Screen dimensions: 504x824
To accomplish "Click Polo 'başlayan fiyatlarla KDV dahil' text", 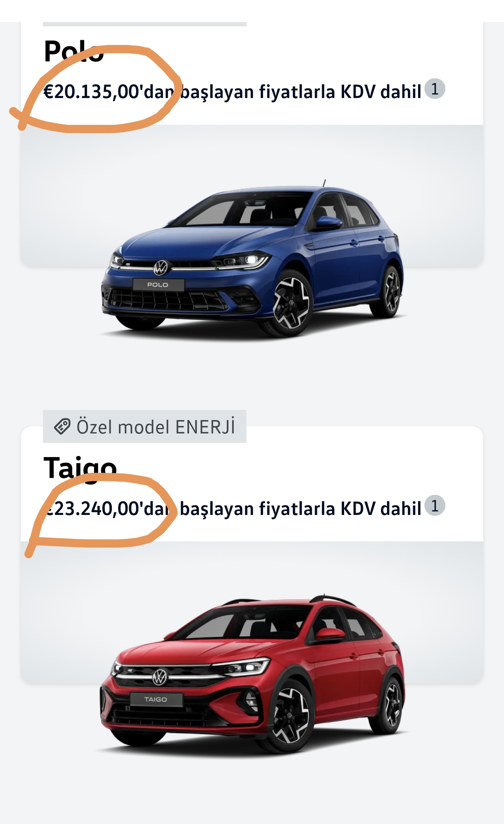I will [x=300, y=92].
